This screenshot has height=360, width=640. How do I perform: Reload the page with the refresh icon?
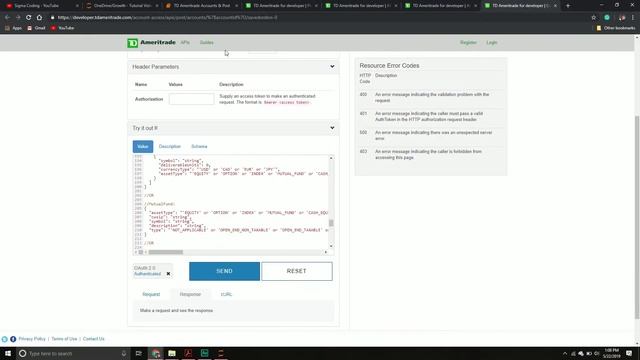point(28,18)
